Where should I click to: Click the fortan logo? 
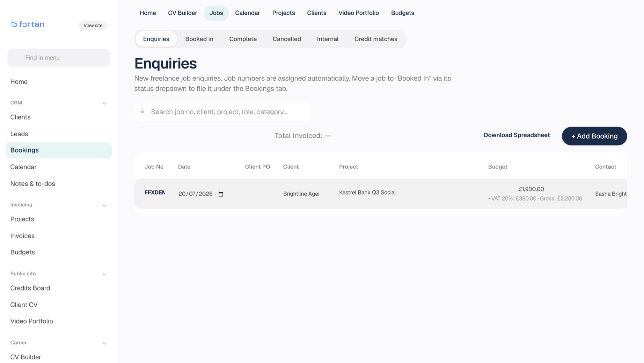pyautogui.click(x=27, y=24)
